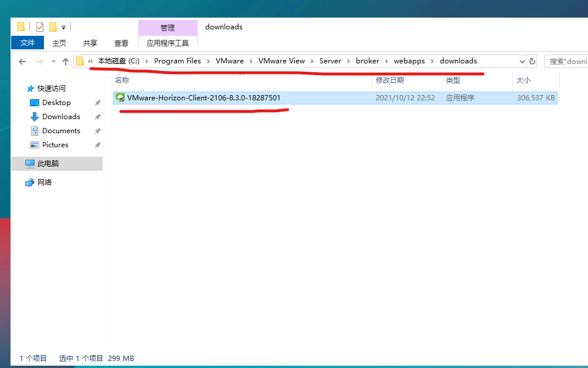Click the address bar folder icon

(80, 61)
